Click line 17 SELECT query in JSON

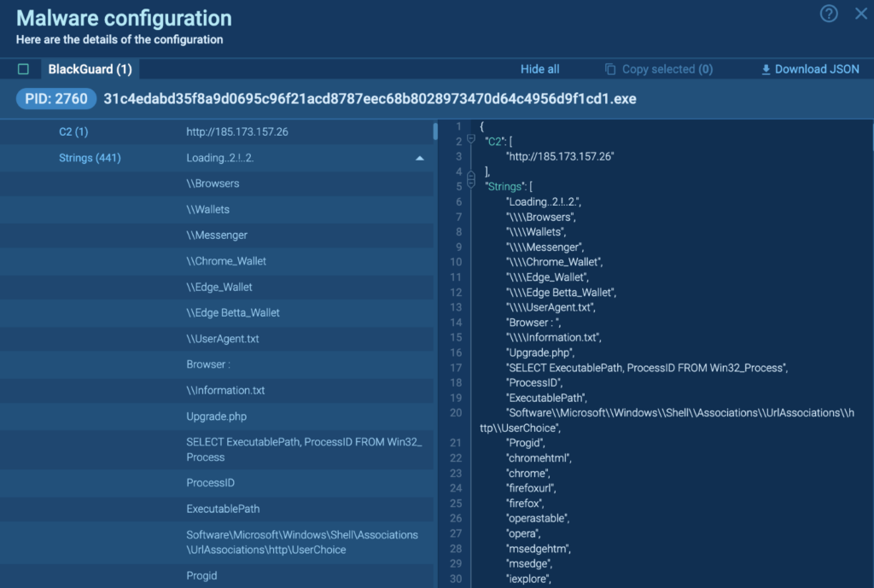646,368
